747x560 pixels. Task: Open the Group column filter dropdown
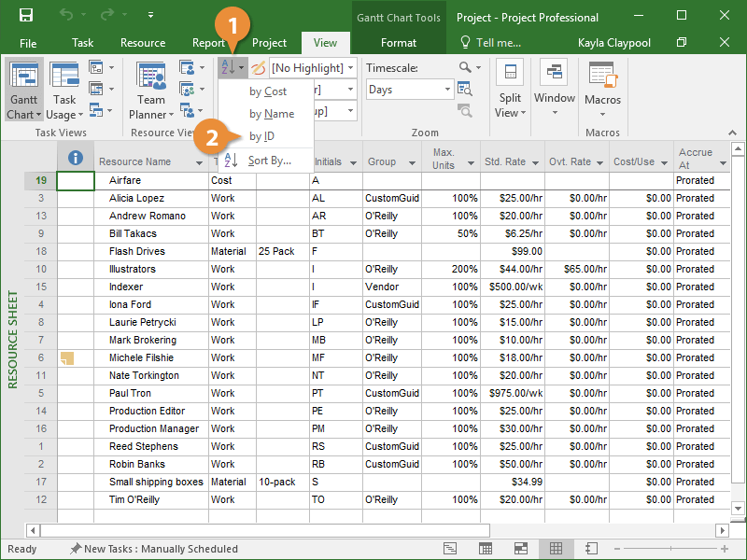click(x=412, y=162)
